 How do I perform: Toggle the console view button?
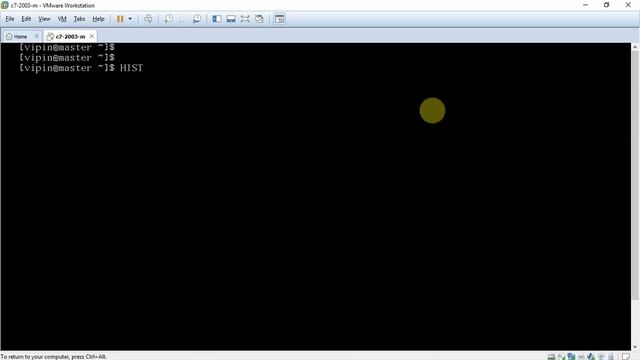pyautogui.click(x=280, y=19)
